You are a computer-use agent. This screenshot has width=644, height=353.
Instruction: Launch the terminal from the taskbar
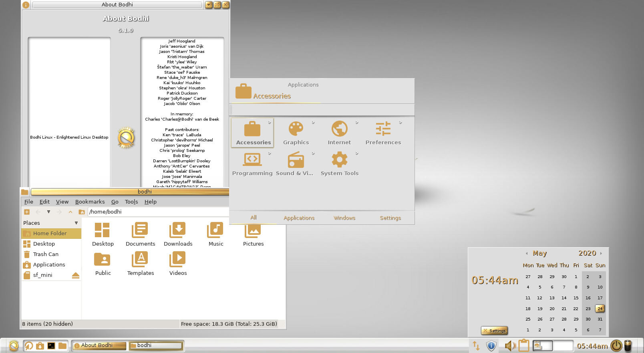51,345
